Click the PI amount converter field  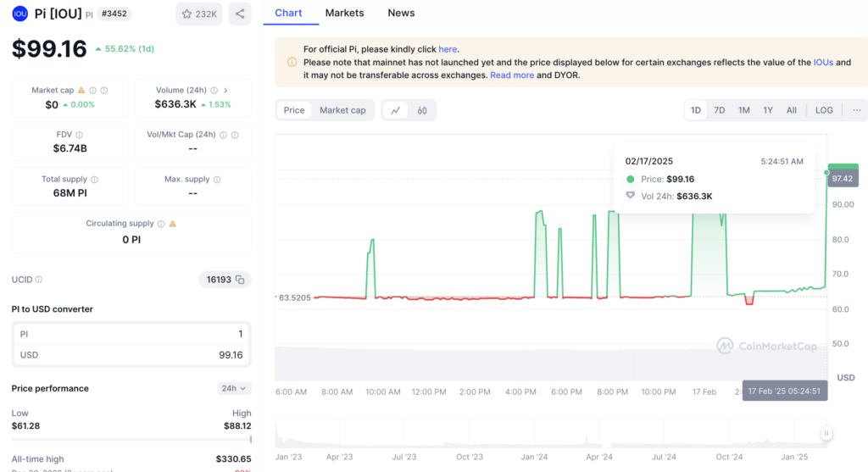coord(131,334)
